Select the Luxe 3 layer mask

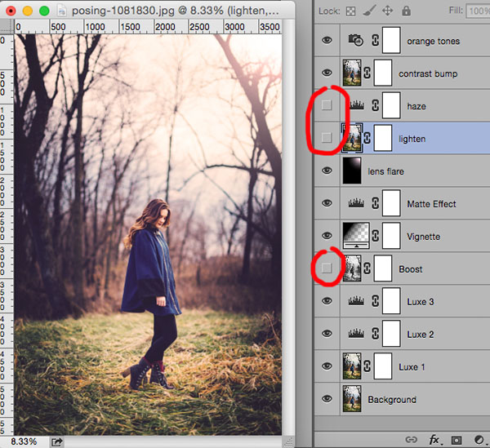(x=391, y=301)
